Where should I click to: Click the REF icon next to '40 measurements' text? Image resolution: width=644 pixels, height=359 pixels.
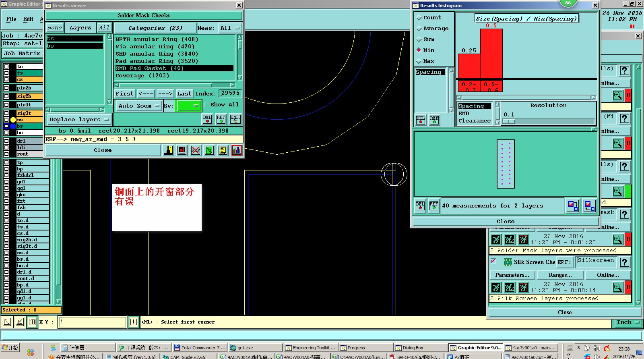point(434,206)
